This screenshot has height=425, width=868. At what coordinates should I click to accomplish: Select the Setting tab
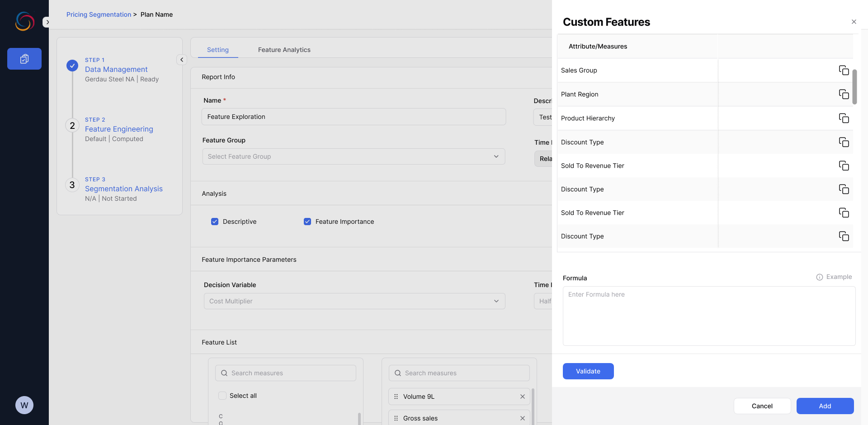tap(218, 50)
